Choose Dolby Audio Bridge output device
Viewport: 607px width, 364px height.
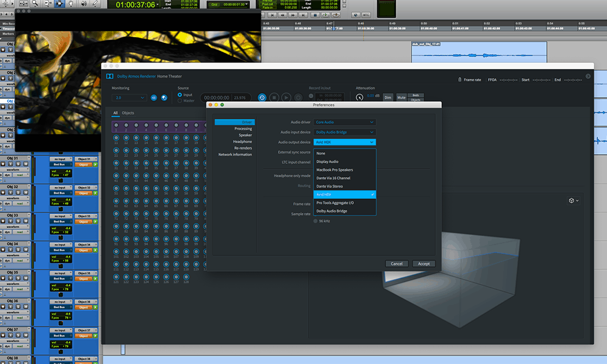(x=345, y=211)
